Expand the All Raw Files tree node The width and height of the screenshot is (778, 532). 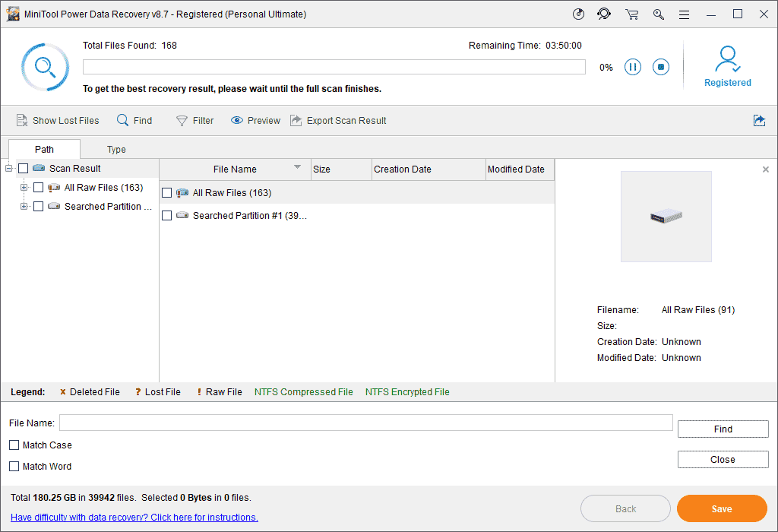tap(24, 187)
